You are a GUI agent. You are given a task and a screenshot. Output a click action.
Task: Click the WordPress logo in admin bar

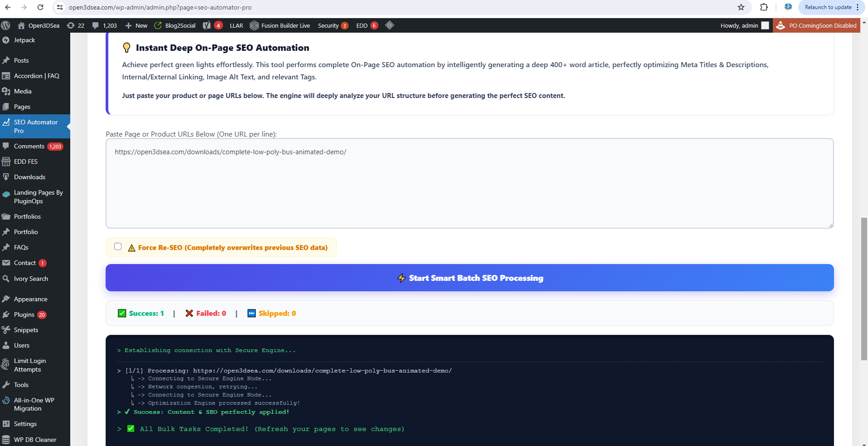point(6,25)
